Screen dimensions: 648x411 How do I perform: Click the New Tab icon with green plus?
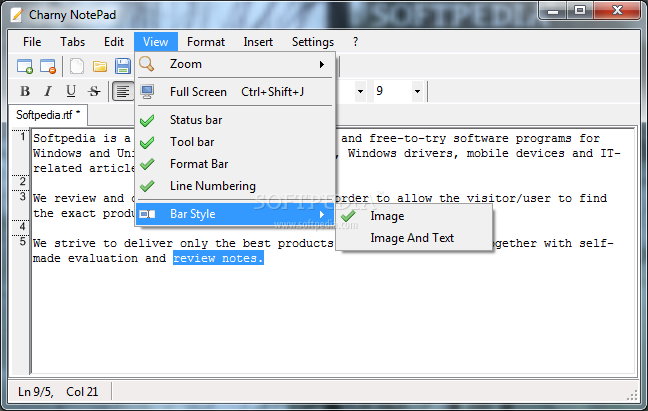click(x=25, y=66)
